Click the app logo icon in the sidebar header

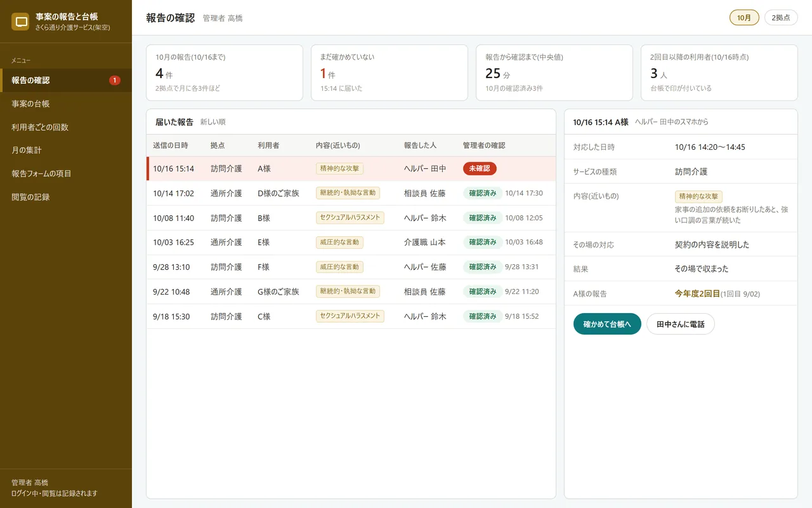point(20,22)
